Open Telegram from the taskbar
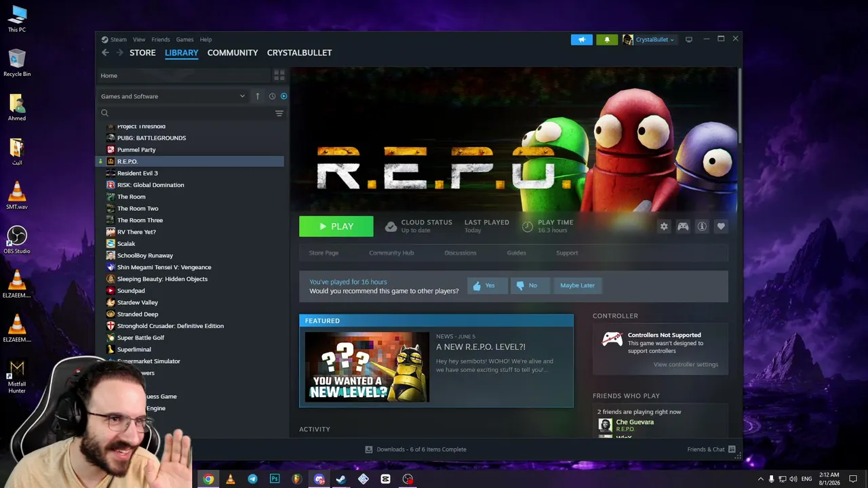The width and height of the screenshot is (868, 488). [x=252, y=479]
